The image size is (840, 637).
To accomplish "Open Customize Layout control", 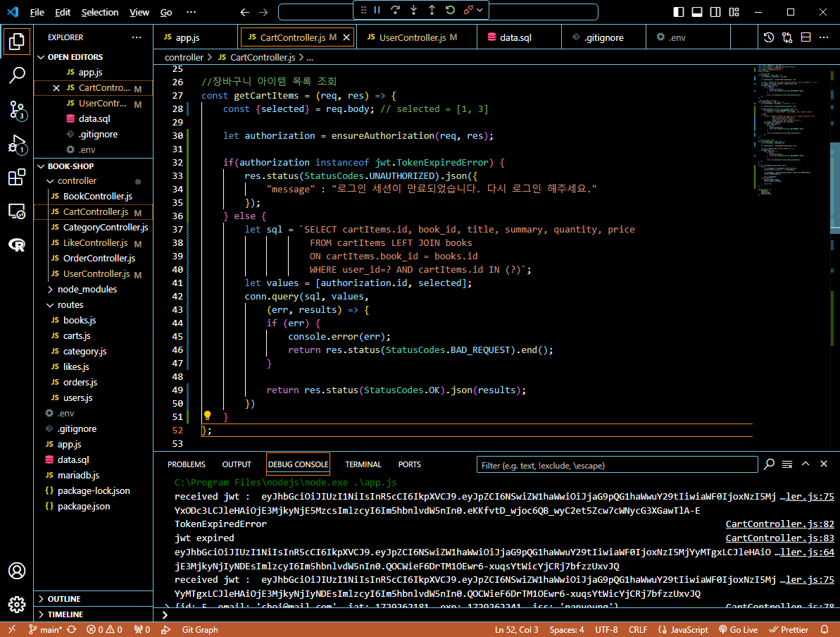I will click(x=734, y=12).
